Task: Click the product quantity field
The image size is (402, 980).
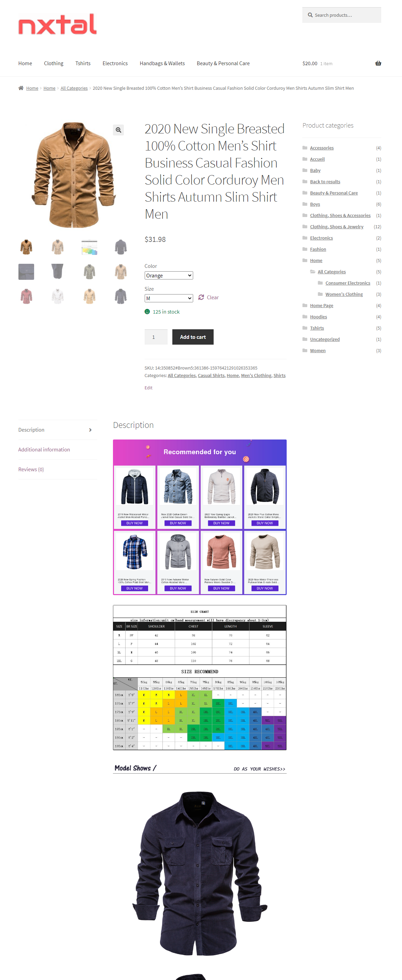Action: 156,337
